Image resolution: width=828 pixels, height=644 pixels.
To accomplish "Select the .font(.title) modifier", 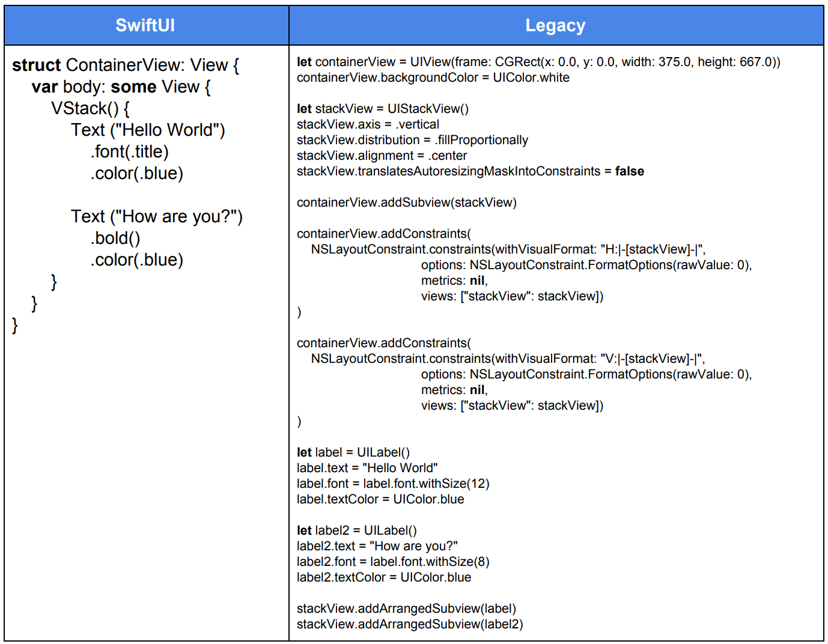I will pyautogui.click(x=130, y=151).
